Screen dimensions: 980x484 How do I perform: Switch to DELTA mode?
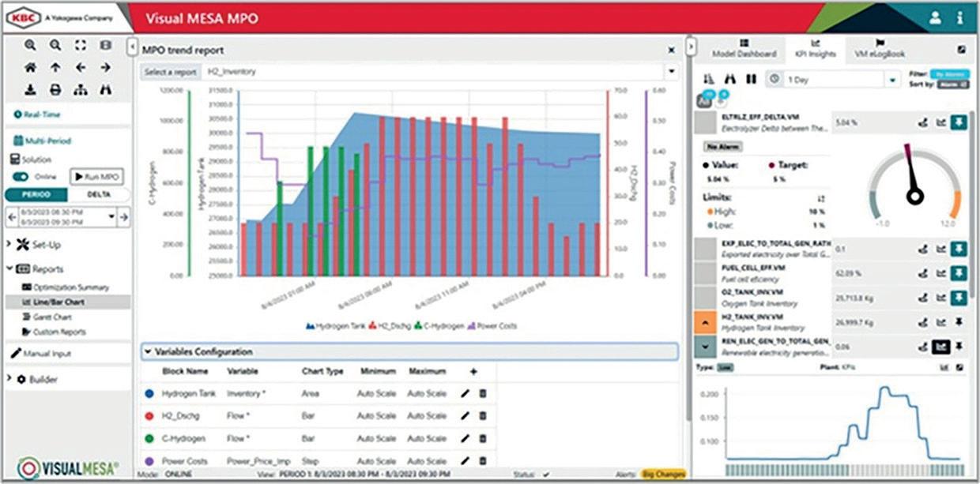click(98, 194)
